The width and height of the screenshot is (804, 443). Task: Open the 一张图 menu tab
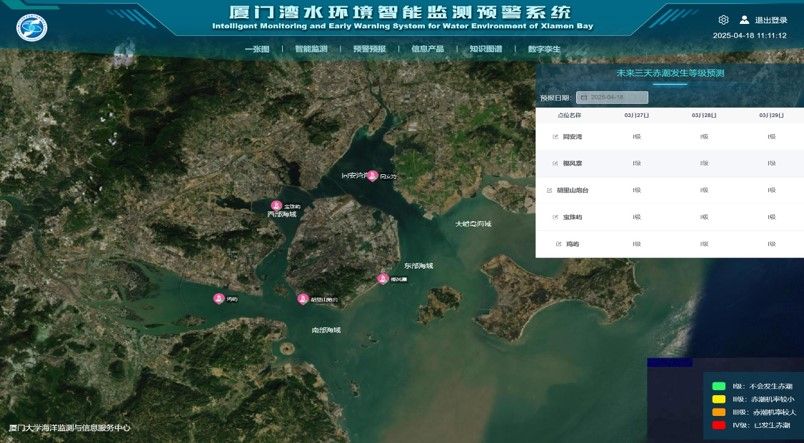[258, 48]
